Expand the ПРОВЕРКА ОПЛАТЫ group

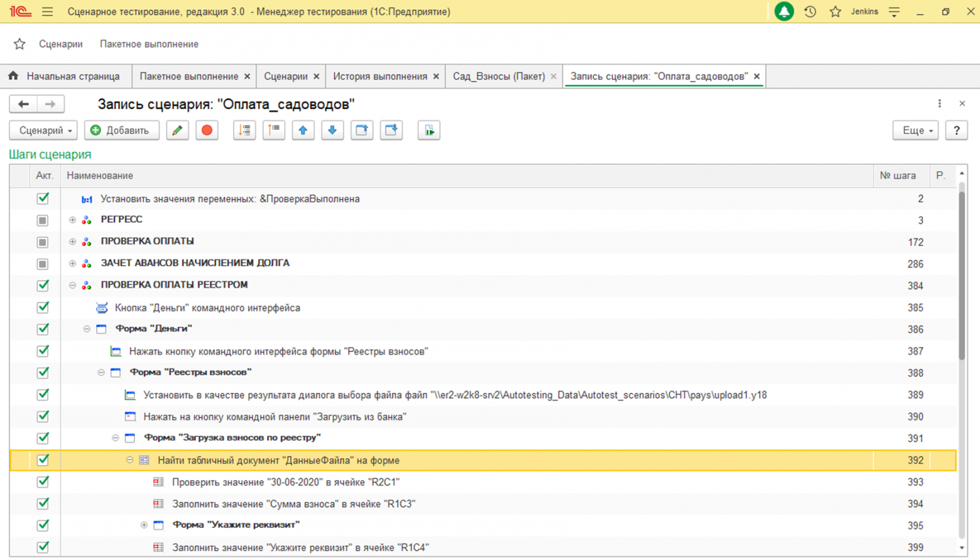(x=72, y=242)
